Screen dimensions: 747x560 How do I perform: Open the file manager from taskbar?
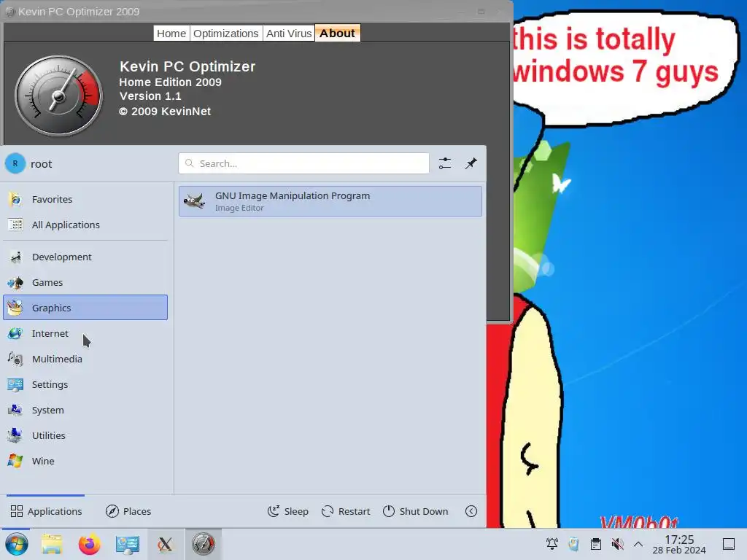pos(52,544)
